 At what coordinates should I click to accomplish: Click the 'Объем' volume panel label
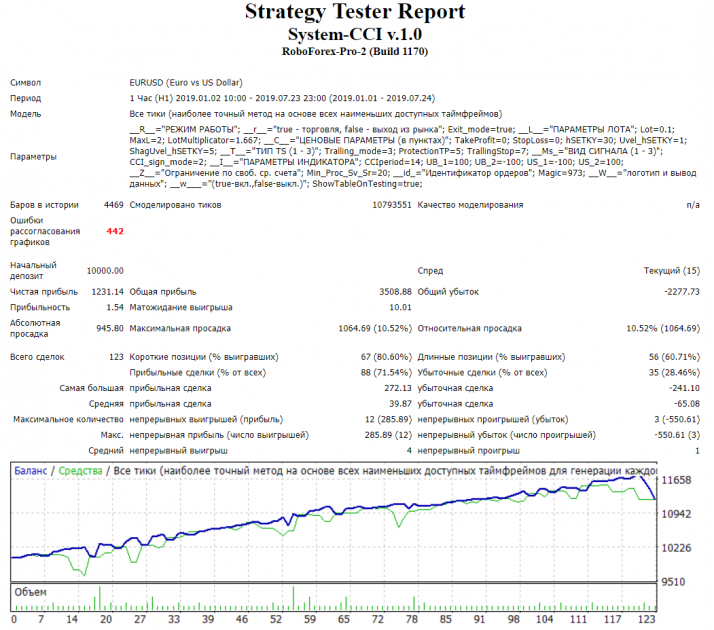[x=30, y=593]
